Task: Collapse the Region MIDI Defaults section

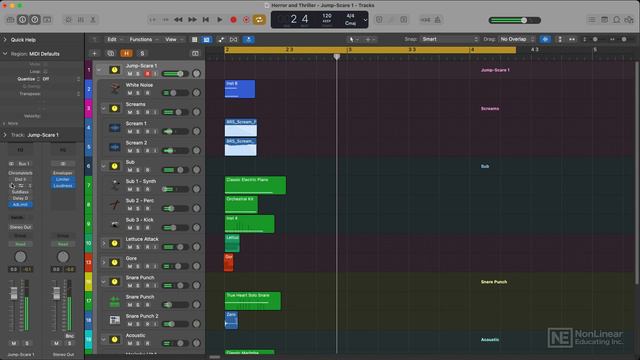Action: pyautogui.click(x=5, y=53)
